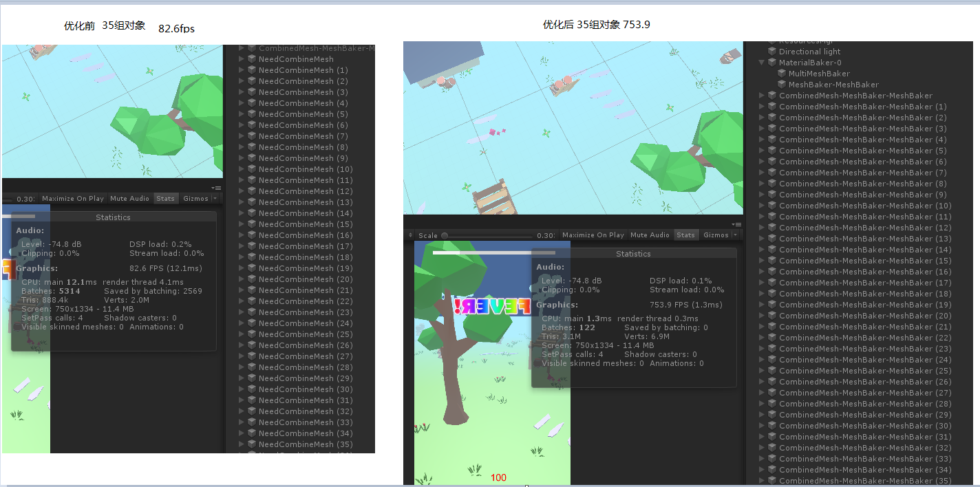The image size is (980, 487).
Task: Open panel options menu icon above right Game toolbar
Action: click(x=737, y=224)
